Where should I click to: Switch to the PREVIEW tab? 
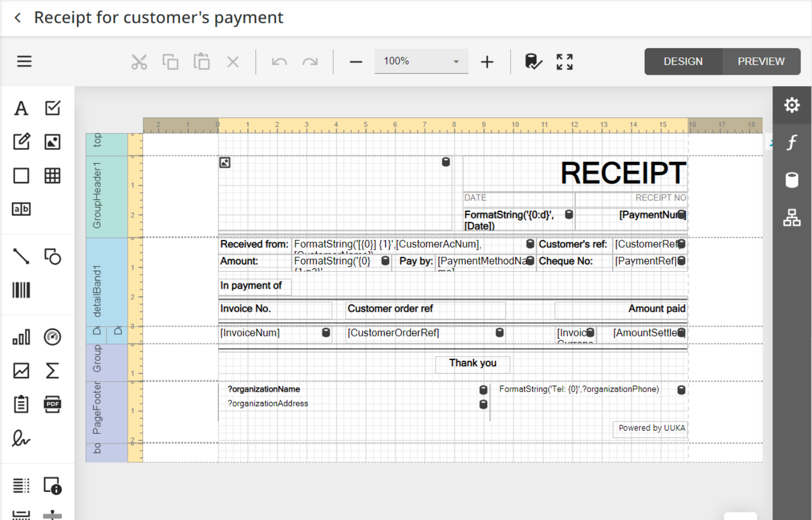click(761, 62)
